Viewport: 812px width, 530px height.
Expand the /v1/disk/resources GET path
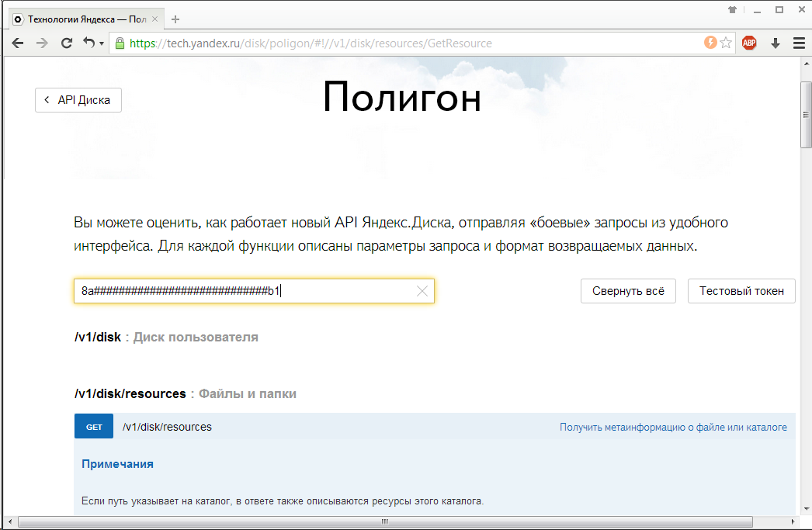tap(167, 427)
